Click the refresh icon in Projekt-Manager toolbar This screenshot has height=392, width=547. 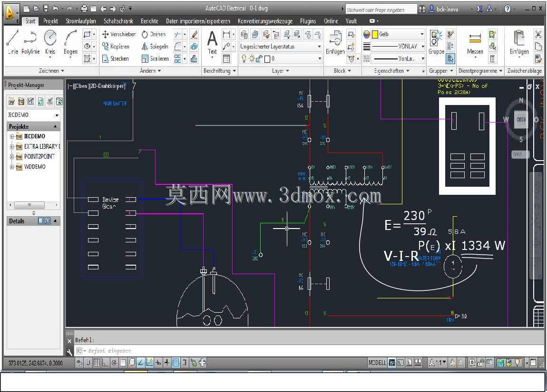click(x=40, y=101)
